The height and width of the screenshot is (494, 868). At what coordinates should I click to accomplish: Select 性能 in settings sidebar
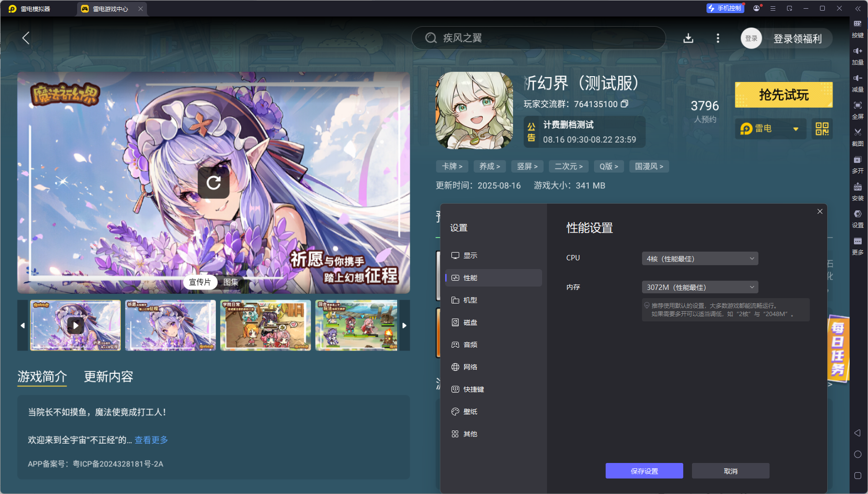(493, 278)
